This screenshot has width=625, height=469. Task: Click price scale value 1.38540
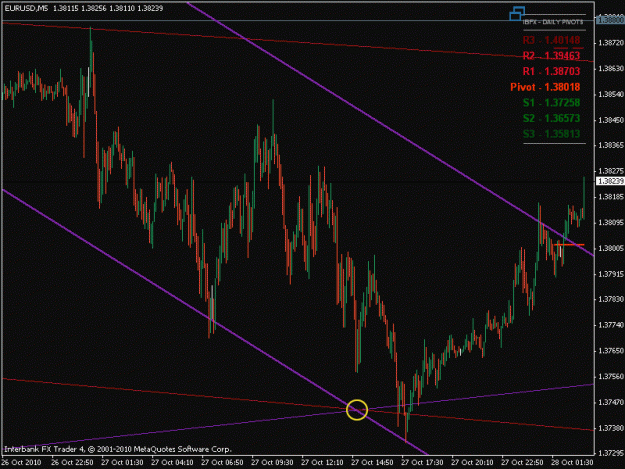click(611, 94)
